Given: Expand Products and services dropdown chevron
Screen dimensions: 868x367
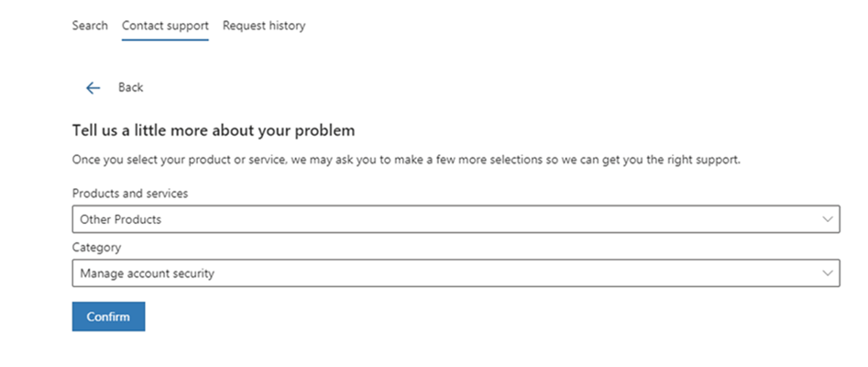Looking at the screenshot, I should tap(828, 219).
